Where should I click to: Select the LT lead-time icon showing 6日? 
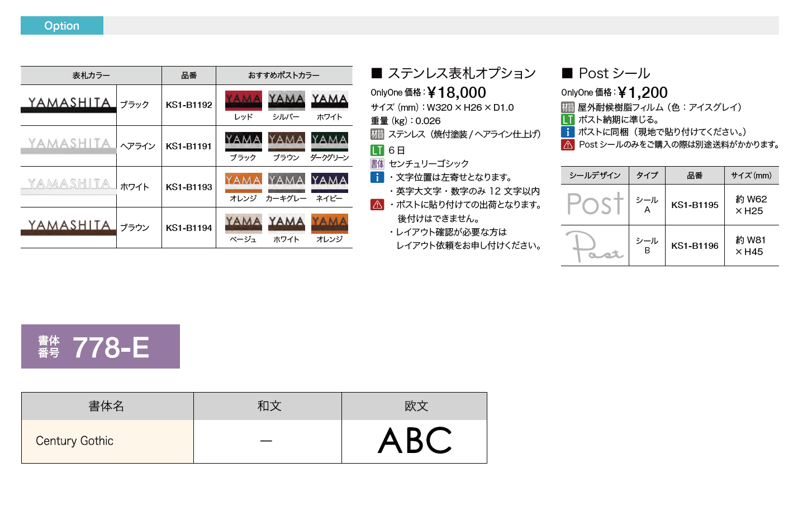pyautogui.click(x=378, y=150)
